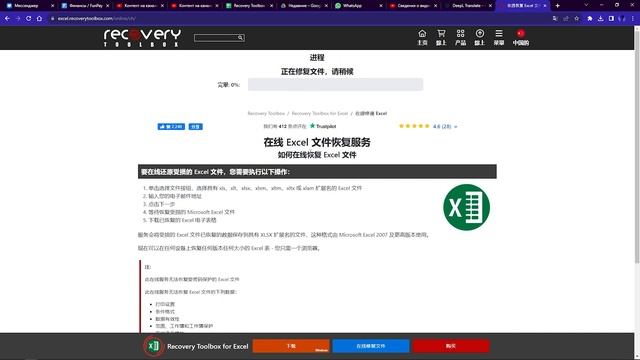Expand the 4.6 (28) rating dropdown arrow
This screenshot has height=360, width=640.
pyautogui.click(x=456, y=127)
